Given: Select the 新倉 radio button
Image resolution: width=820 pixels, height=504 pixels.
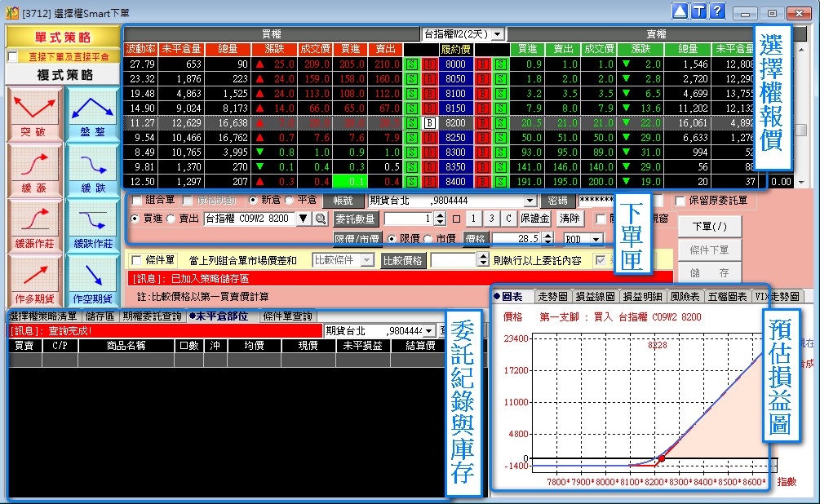Looking at the screenshot, I should pos(253,201).
